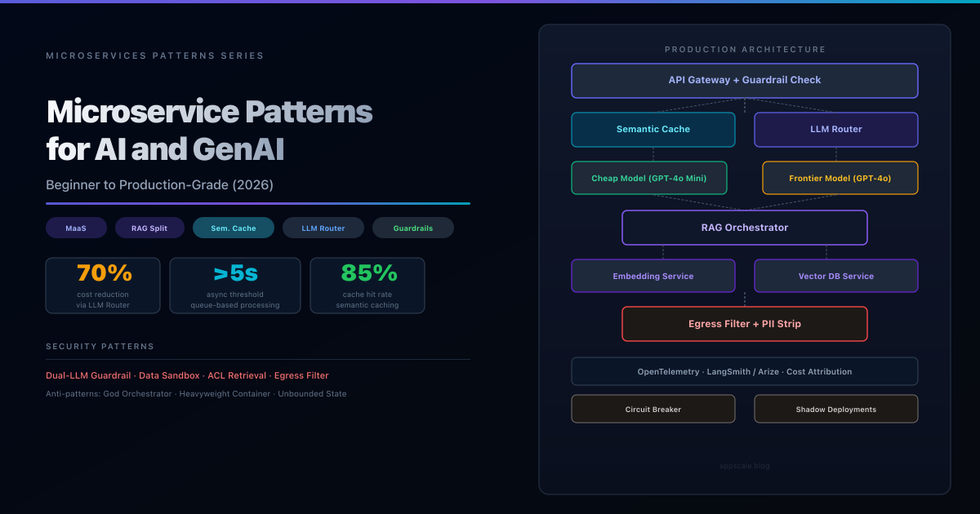Click the appscale.blog watermark
Image resolution: width=980 pixels, height=514 pixels.
(x=744, y=466)
